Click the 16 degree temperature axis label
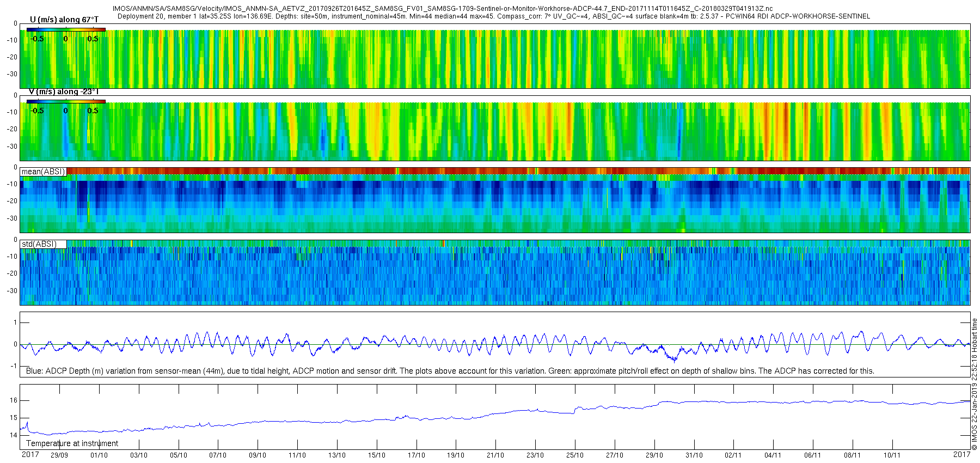This screenshot has width=980, height=463. (x=14, y=400)
